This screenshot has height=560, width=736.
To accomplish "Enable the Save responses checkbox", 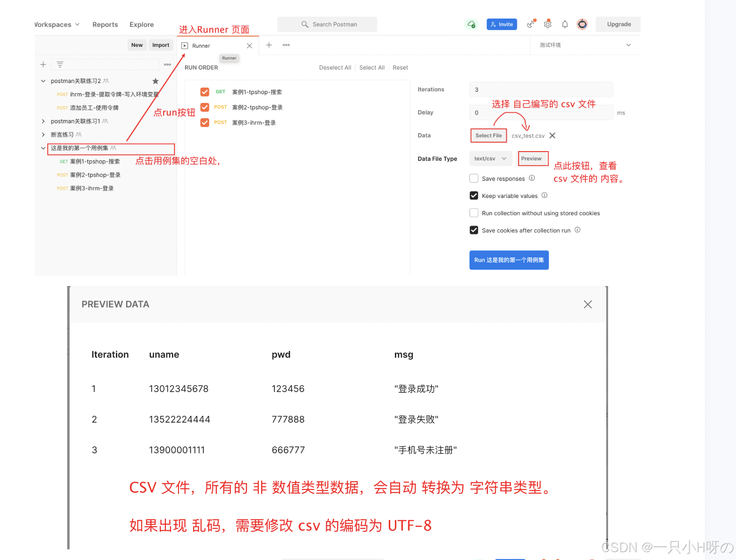I will click(474, 178).
